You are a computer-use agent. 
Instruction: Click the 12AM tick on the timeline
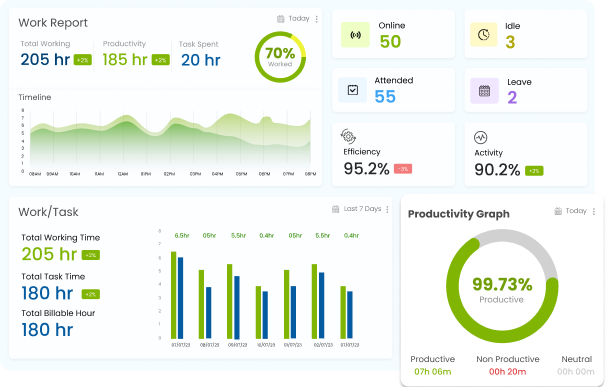(123, 174)
